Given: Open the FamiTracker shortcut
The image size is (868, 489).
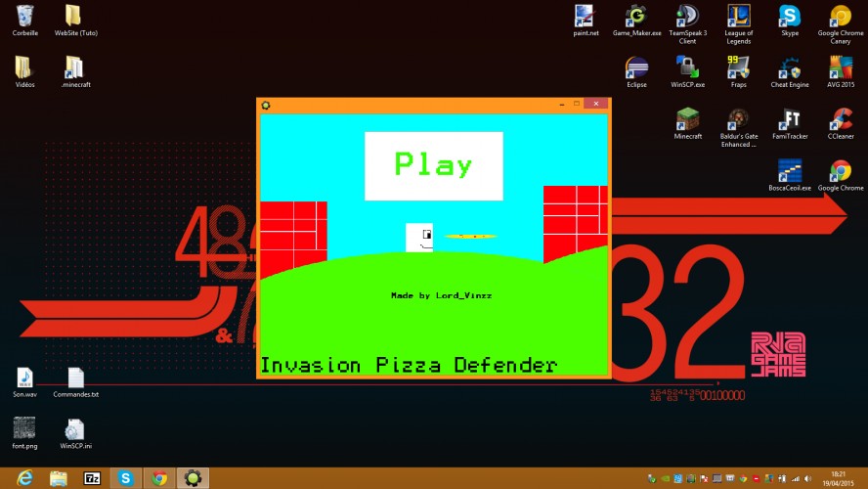Looking at the screenshot, I should click(790, 123).
